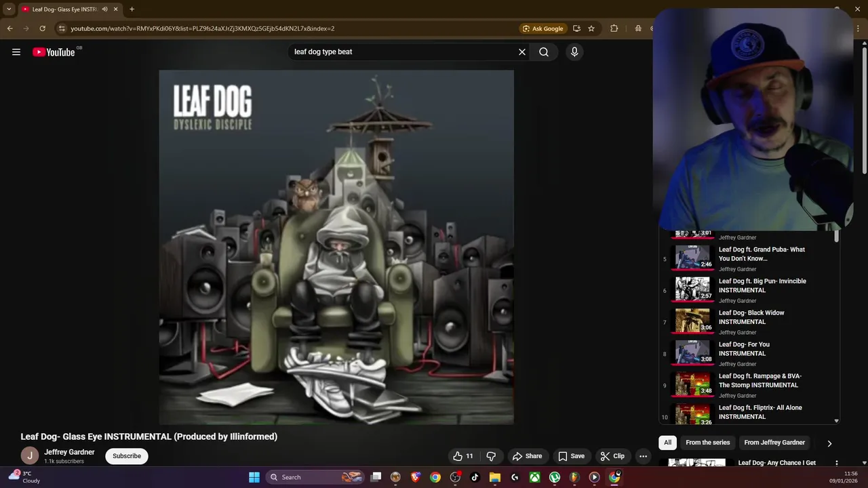Like the Glass Eye instrumental video
Screen dimensions: 868x488
click(x=463, y=456)
